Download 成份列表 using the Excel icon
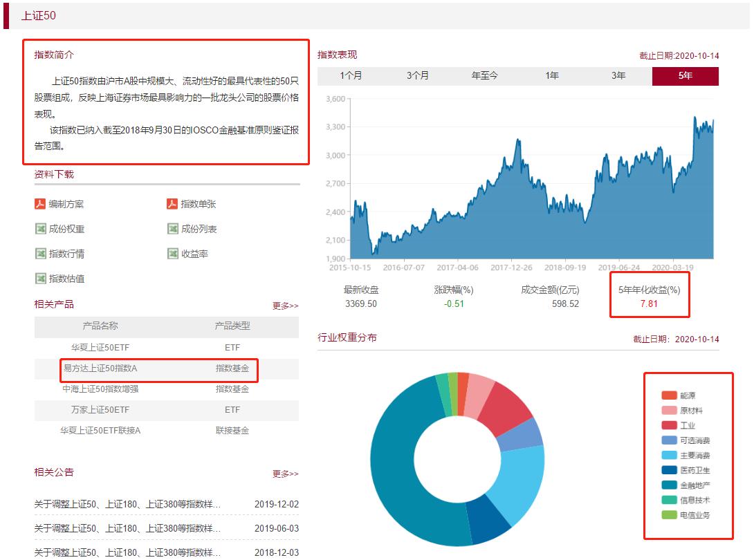Viewport: 754px width, 560px height. point(172,228)
